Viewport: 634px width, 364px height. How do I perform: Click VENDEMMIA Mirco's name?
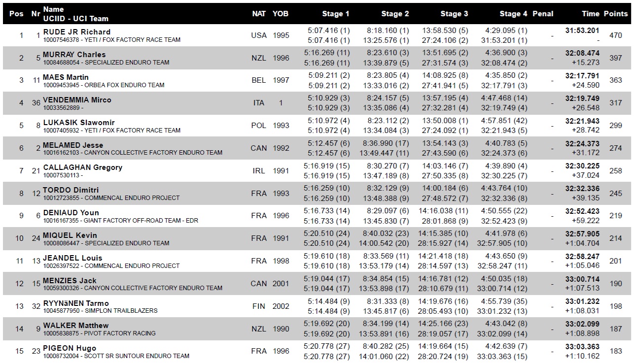(77, 100)
